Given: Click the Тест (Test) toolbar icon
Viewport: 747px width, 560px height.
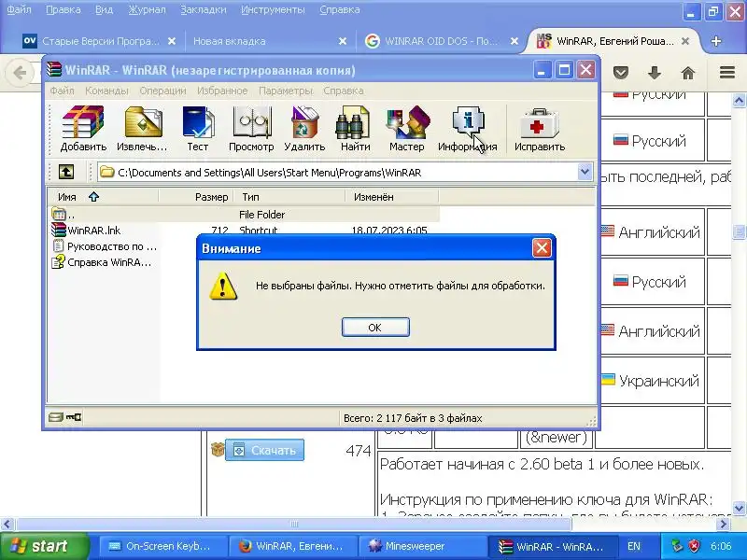Looking at the screenshot, I should click(198, 129).
